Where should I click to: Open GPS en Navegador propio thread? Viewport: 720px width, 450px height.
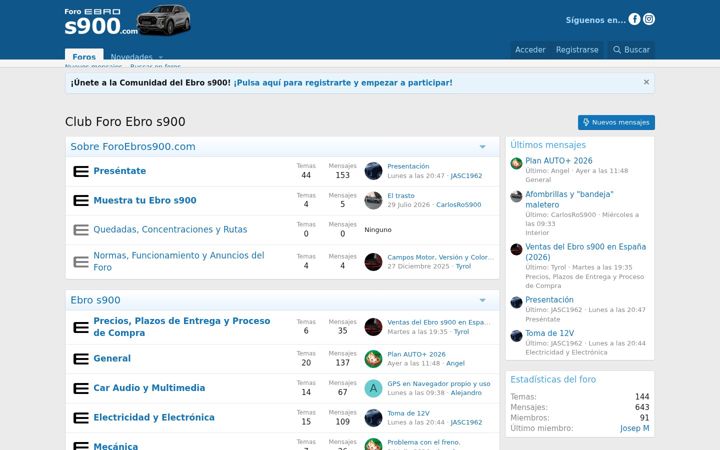439,383
